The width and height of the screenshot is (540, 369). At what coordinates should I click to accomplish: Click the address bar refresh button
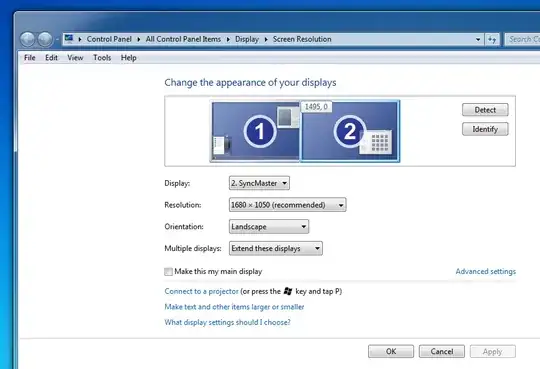[x=492, y=39]
